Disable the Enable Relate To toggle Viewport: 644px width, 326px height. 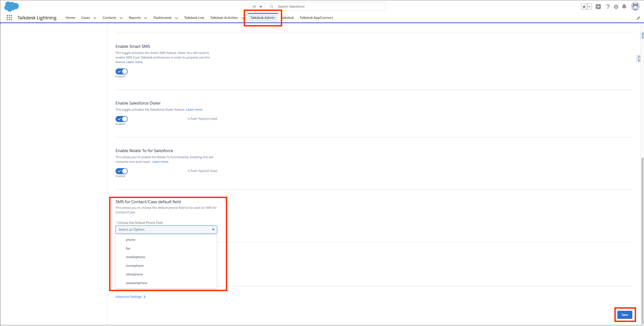(122, 171)
